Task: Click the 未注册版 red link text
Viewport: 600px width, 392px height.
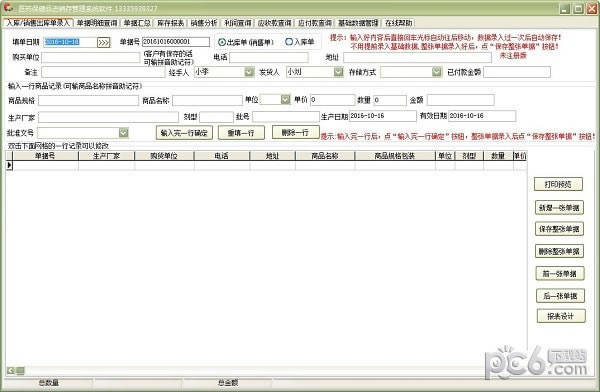Action: [x=513, y=56]
